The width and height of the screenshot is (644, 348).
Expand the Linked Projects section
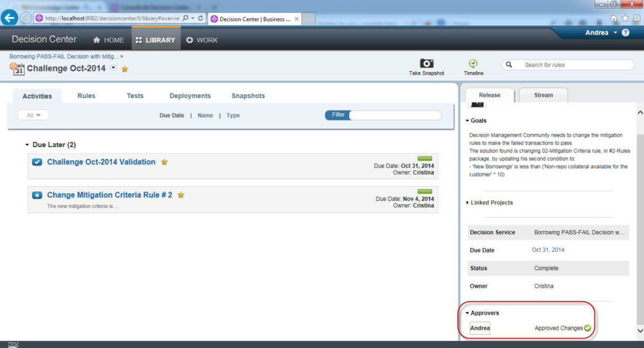point(467,203)
